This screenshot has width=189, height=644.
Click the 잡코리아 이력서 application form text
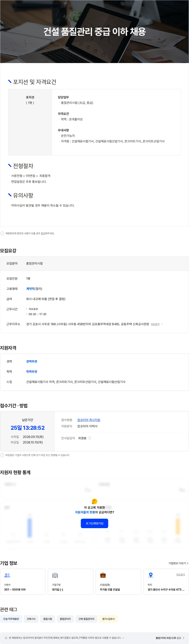87,426
